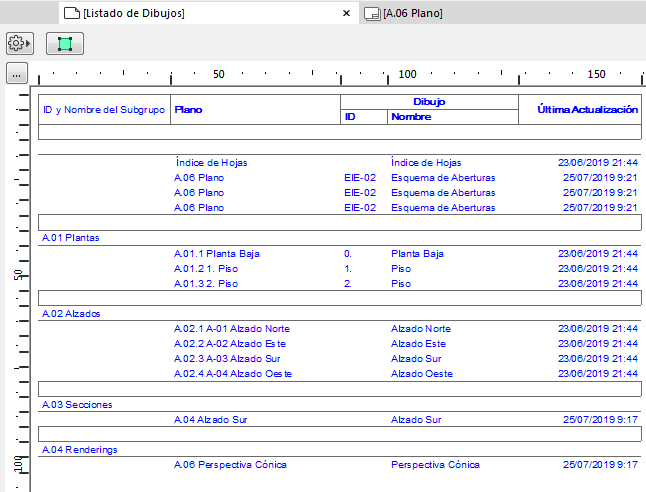Click the ID y Nombre del Subgrupo header
This screenshot has width=646, height=492.
click(x=103, y=109)
